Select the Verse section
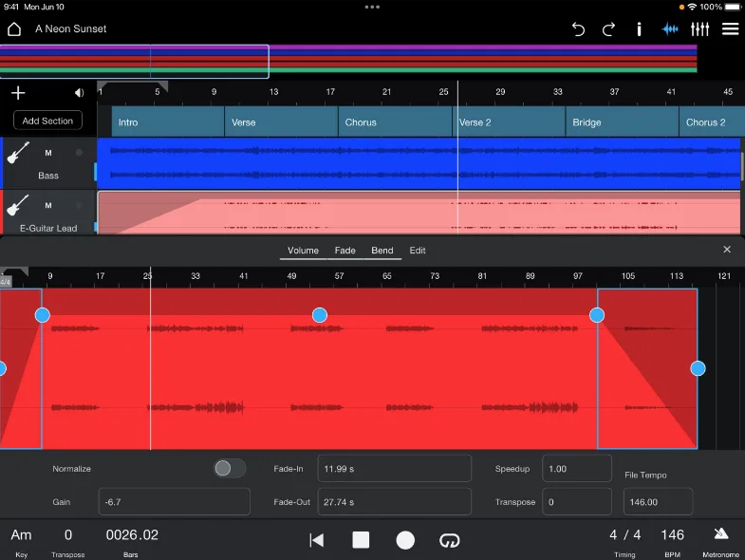The image size is (745, 560). 281,122
